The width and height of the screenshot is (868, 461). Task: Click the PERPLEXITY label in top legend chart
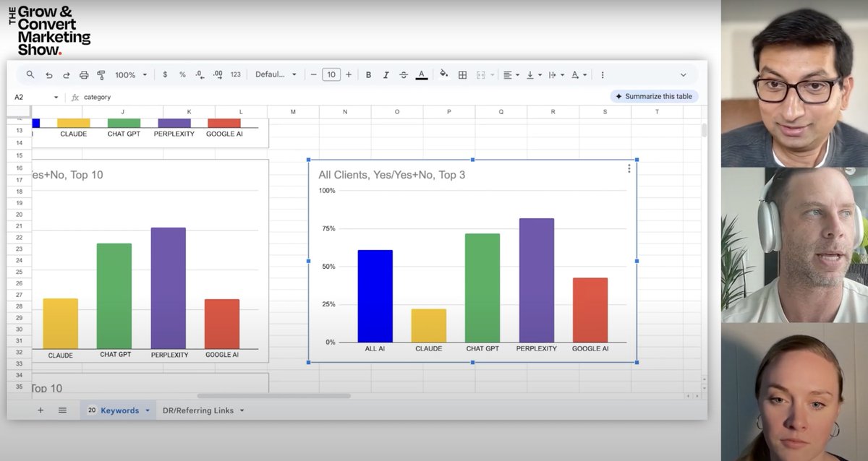[174, 134]
